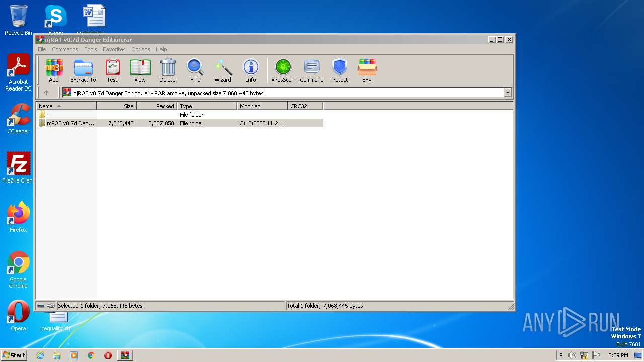Click the Protect shield icon
This screenshot has width=644, height=362.
tap(339, 71)
